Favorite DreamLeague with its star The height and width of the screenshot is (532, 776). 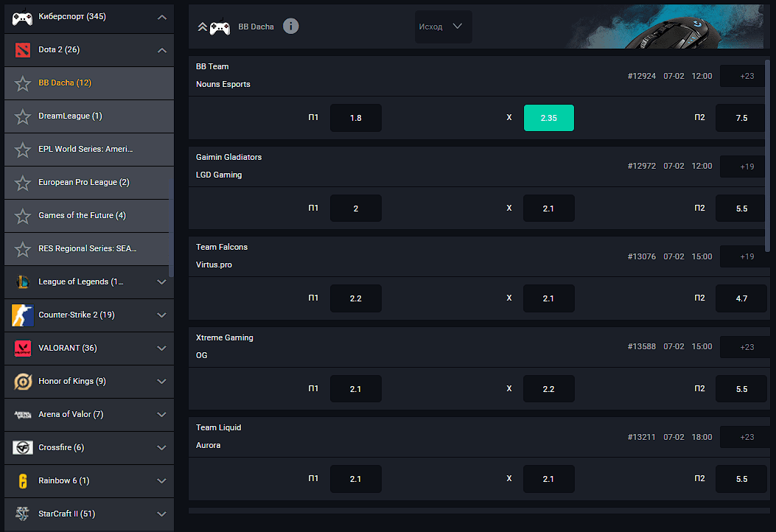click(x=22, y=116)
